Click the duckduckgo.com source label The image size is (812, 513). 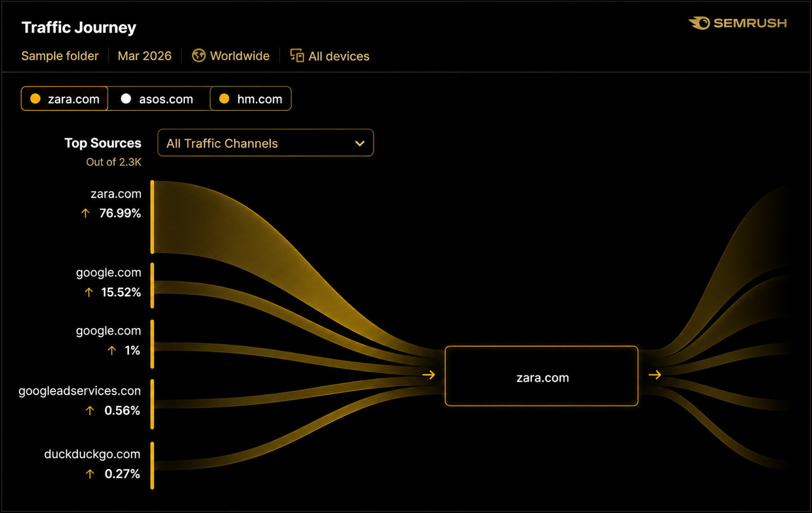point(92,454)
